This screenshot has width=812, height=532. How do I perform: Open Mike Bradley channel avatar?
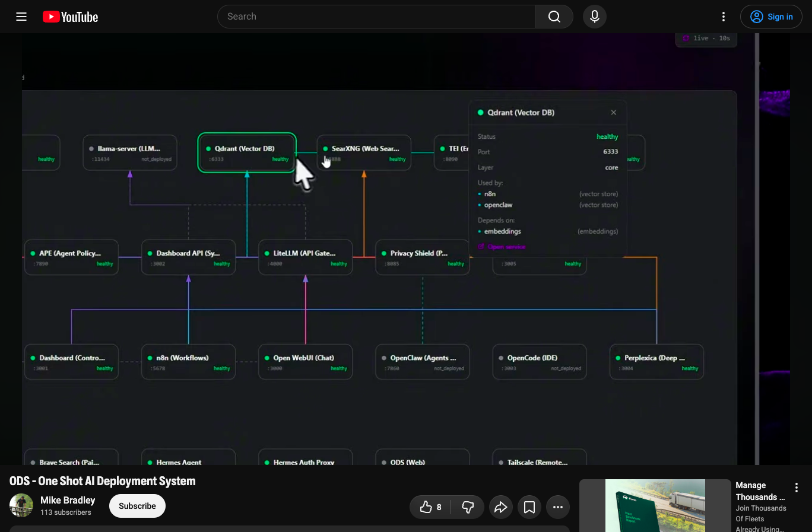pyautogui.click(x=21, y=505)
